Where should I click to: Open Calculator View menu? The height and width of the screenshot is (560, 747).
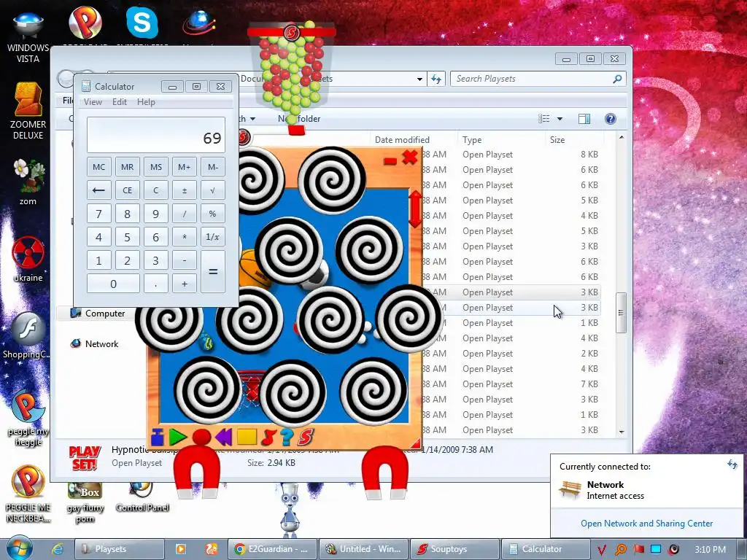(93, 102)
